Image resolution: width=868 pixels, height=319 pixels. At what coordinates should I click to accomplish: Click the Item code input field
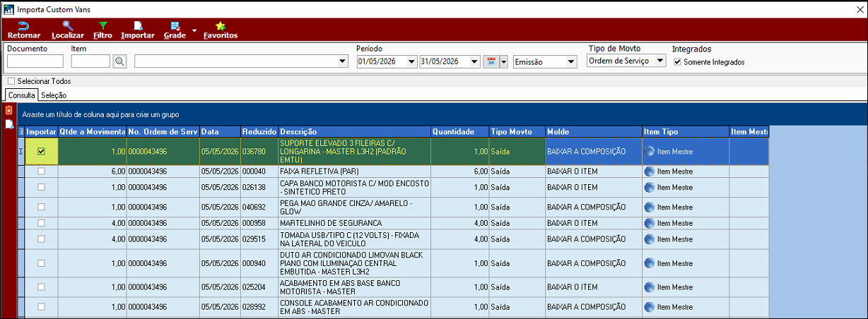[x=90, y=61]
